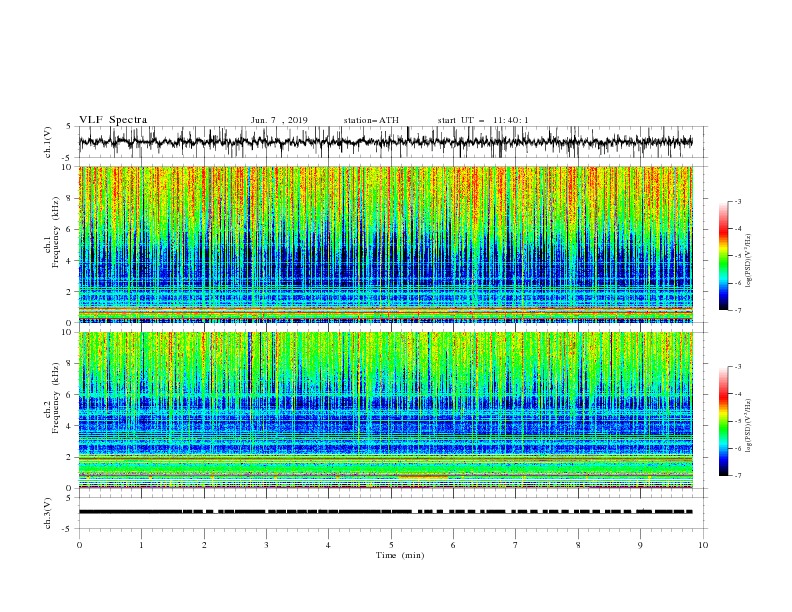Click the "-7" tick on ch.1 color bar
Screen dimensions: 792x612
[738, 311]
